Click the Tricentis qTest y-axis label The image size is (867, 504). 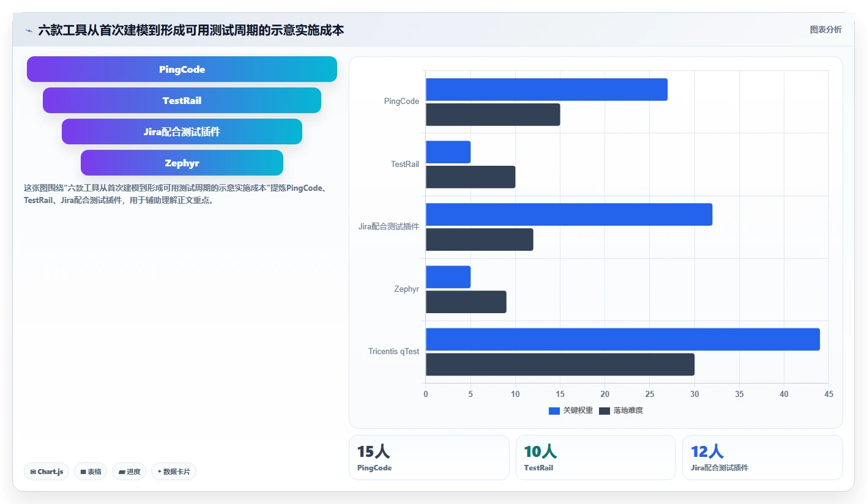pyautogui.click(x=394, y=351)
